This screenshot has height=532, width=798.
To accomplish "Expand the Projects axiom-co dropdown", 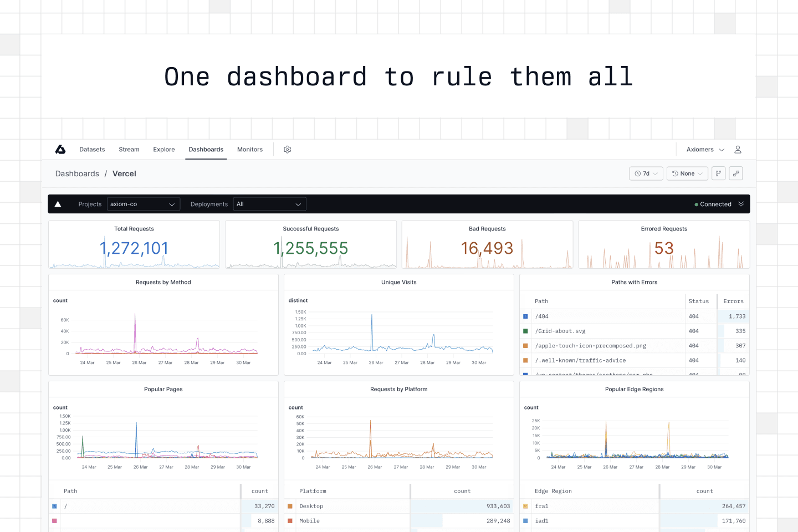I will [x=143, y=204].
